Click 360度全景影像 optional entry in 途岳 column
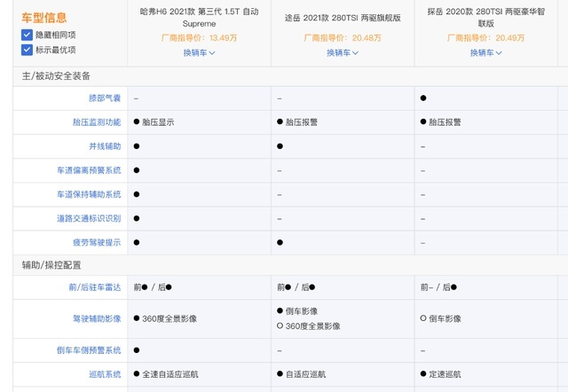Image resolution: width=568 pixels, height=392 pixels. click(313, 326)
